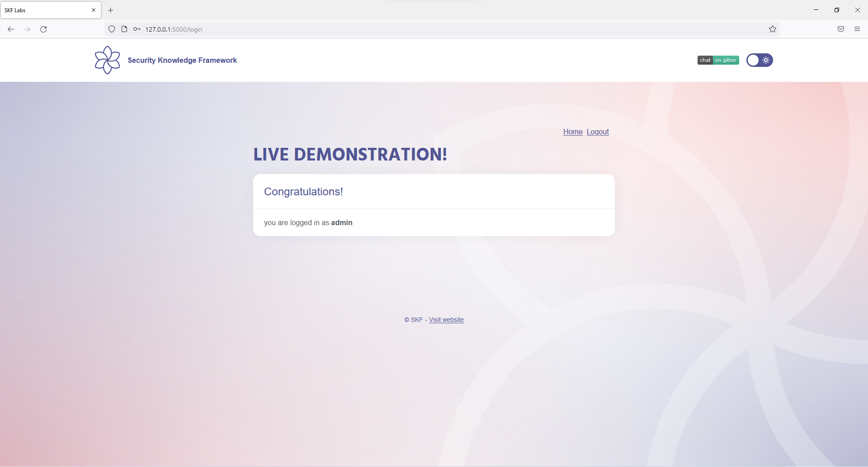
Task: Reload the current page
Action: tap(43, 29)
